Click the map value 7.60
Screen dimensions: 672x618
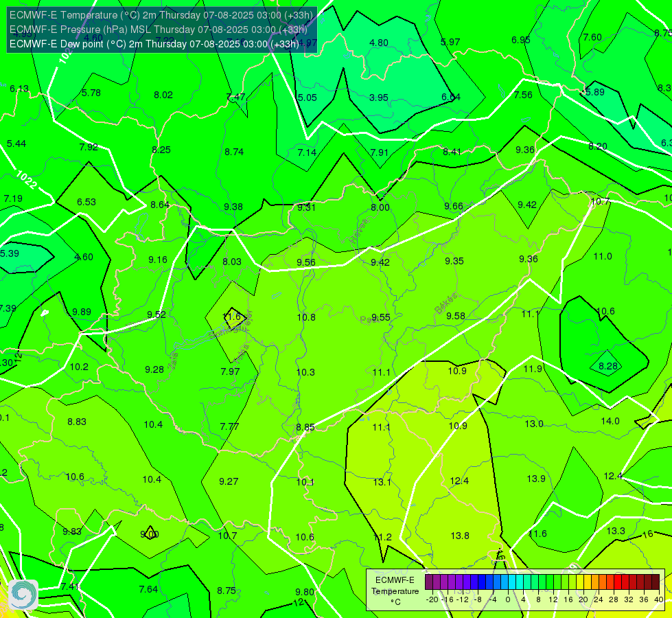[x=592, y=37]
